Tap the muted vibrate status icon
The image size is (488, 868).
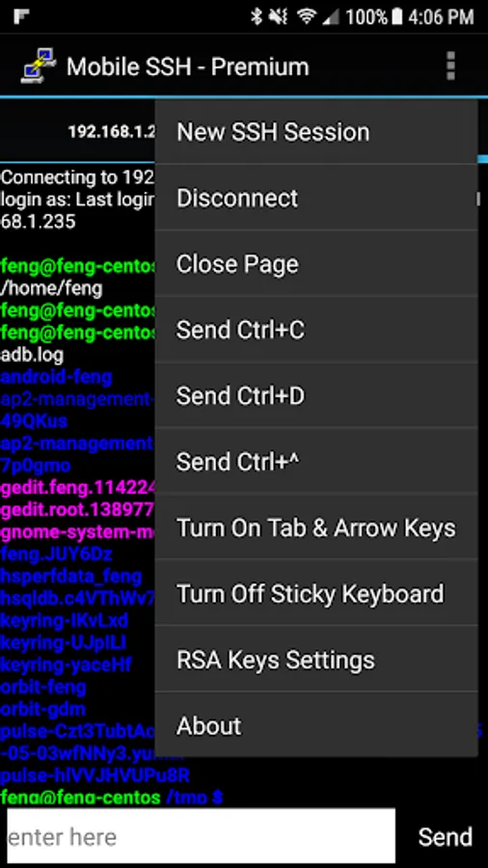click(280, 16)
